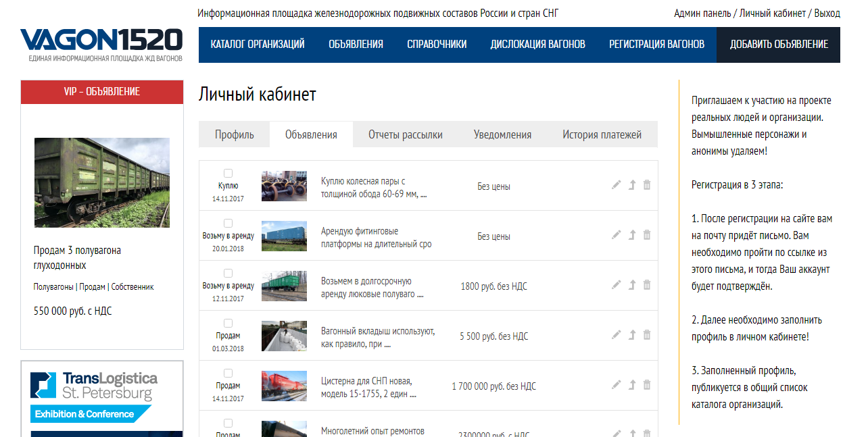Open the 'Арендую фитинговые платформы' listing title
Image resolution: width=868 pixels, height=437 pixels.
376,238
